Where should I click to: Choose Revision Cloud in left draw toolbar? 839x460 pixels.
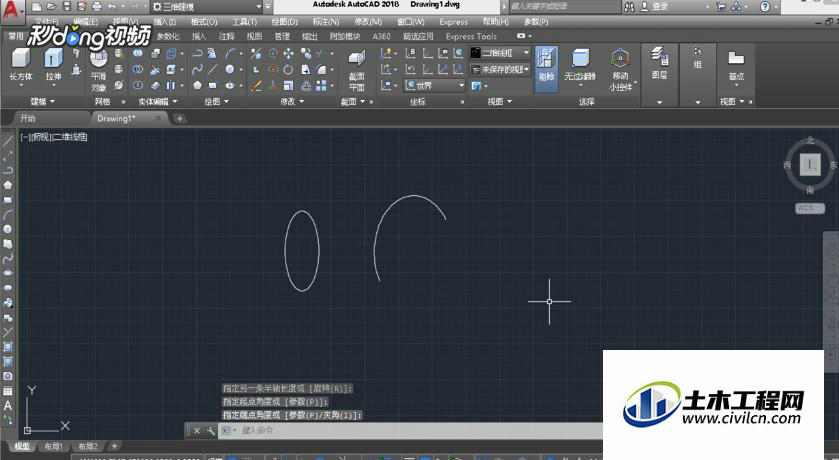pyautogui.click(x=8, y=244)
